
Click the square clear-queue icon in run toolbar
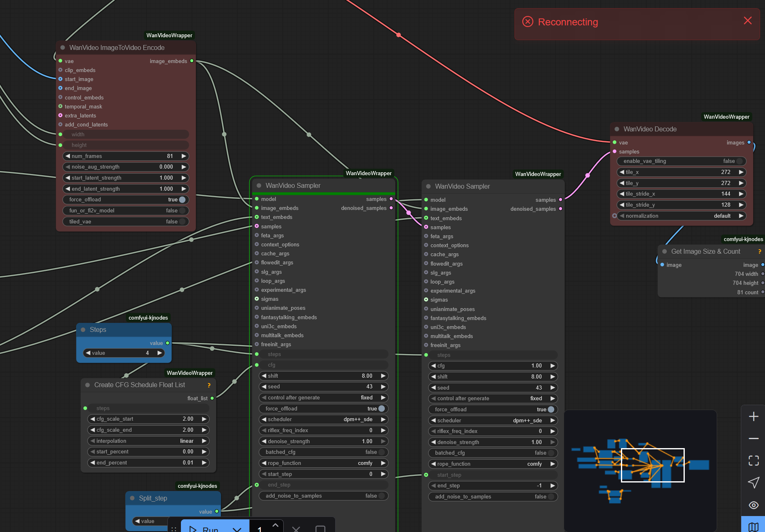click(320, 529)
